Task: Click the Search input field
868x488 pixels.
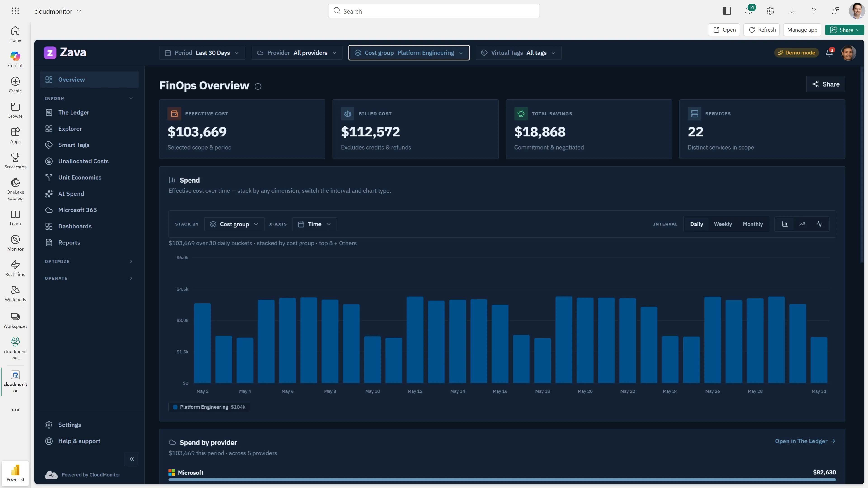Action: pyautogui.click(x=434, y=11)
